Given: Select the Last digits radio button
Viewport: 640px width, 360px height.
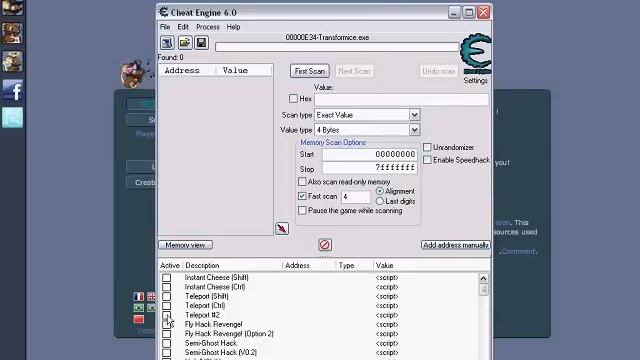Looking at the screenshot, I should pyautogui.click(x=380, y=201).
